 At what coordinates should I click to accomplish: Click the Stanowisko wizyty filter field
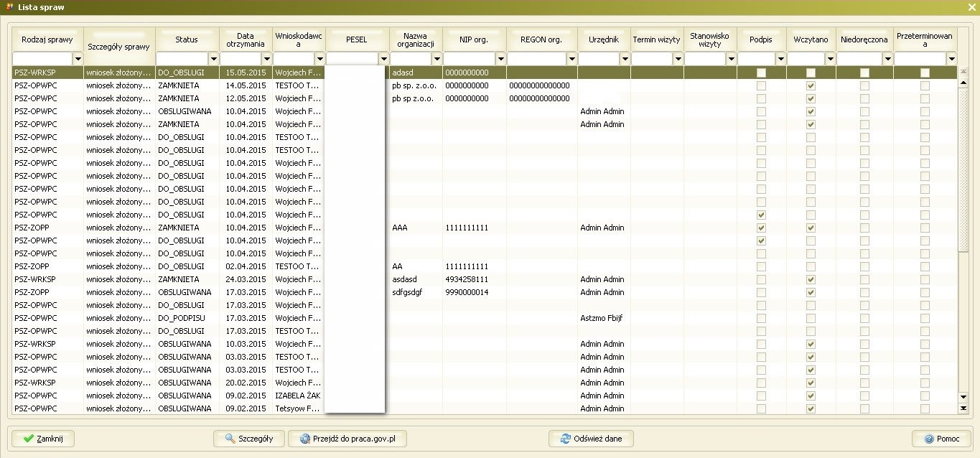pos(705,59)
